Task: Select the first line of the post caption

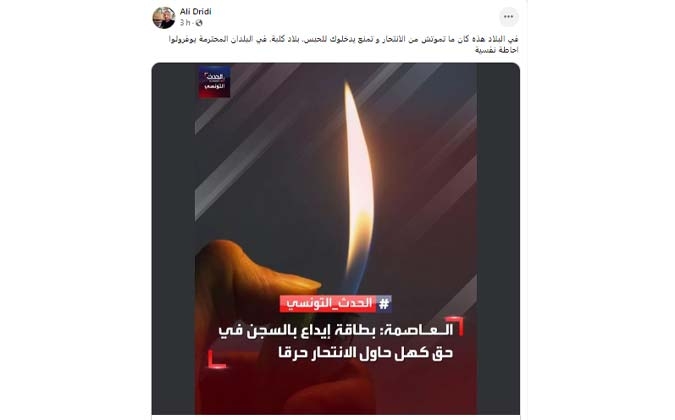Action: [344, 39]
